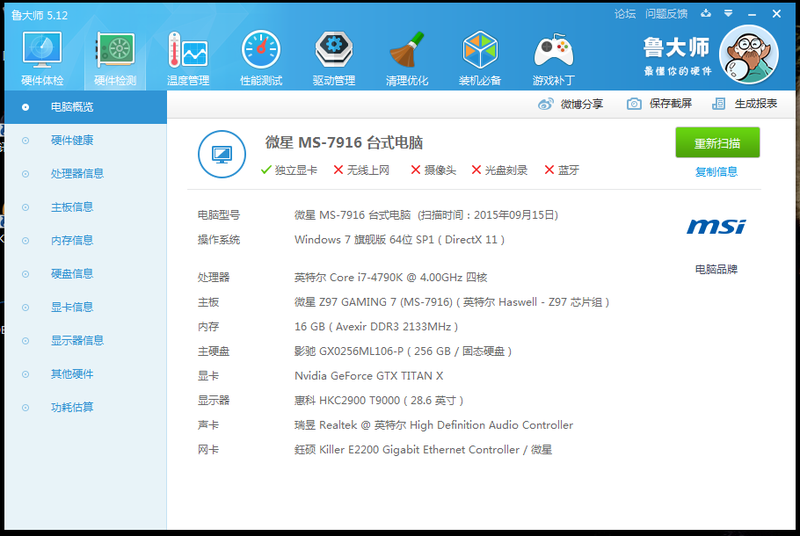Image resolution: width=800 pixels, height=536 pixels.
Task: Click the desktop computer circle icon
Action: pos(222,154)
